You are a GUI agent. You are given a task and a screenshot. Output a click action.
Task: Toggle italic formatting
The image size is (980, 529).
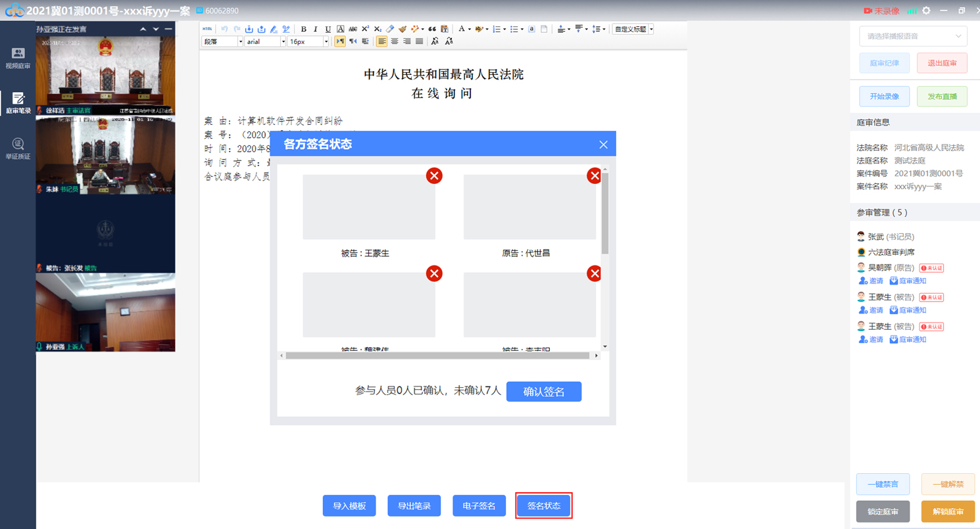coord(315,29)
